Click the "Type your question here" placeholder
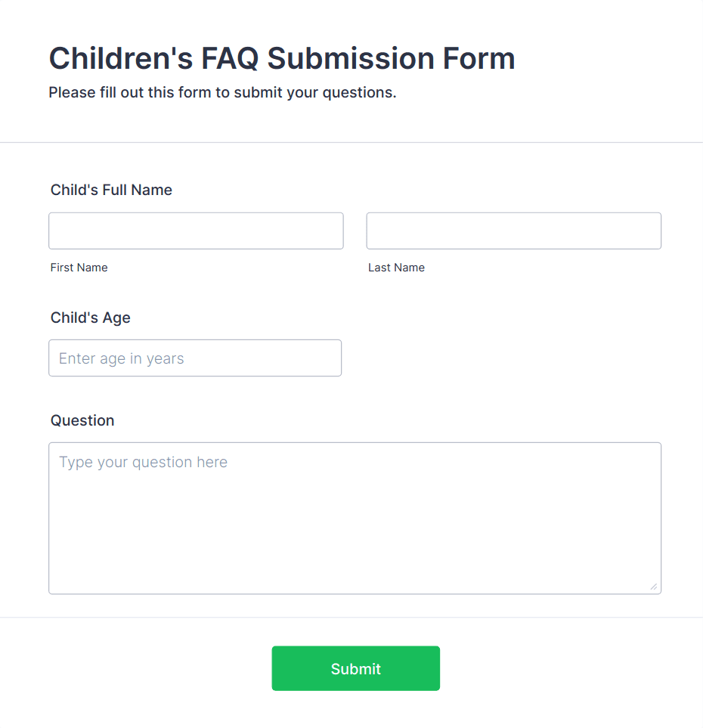The image size is (703, 728). [143, 462]
